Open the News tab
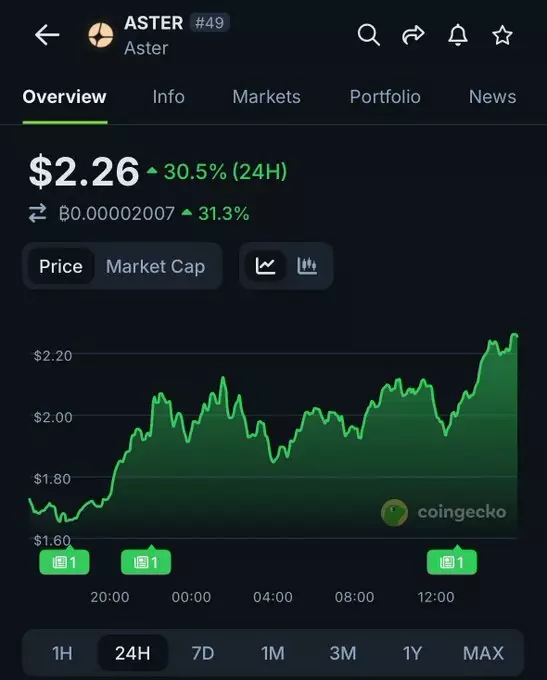547x680 pixels. [x=492, y=97]
